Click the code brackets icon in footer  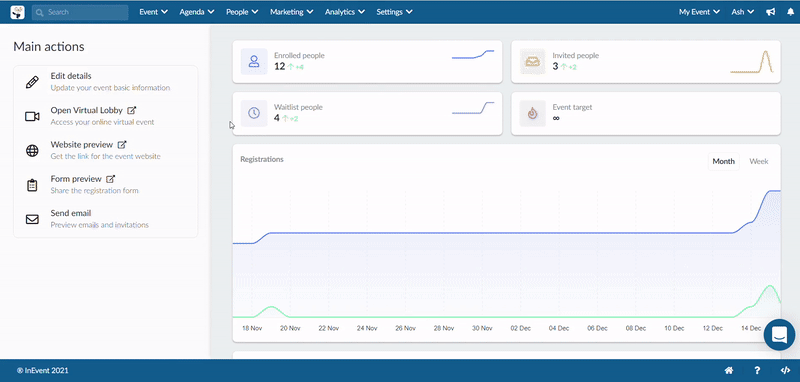[785, 371]
